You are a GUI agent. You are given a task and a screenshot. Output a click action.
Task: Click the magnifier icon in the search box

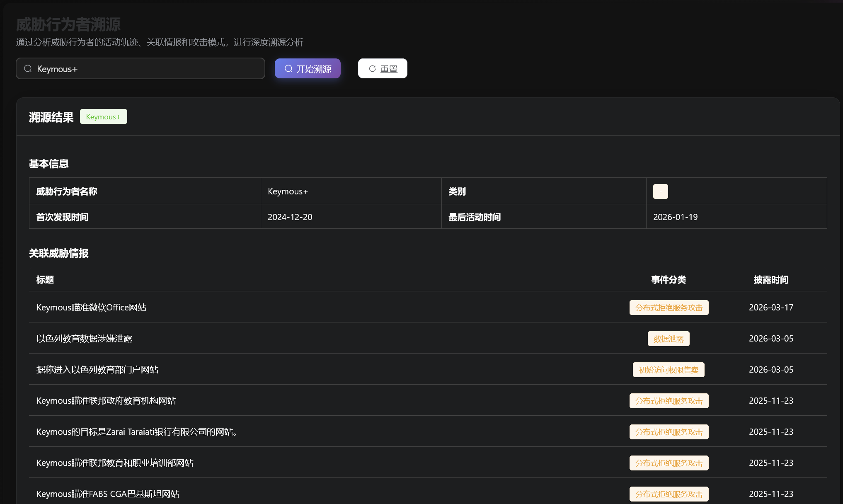pyautogui.click(x=28, y=68)
